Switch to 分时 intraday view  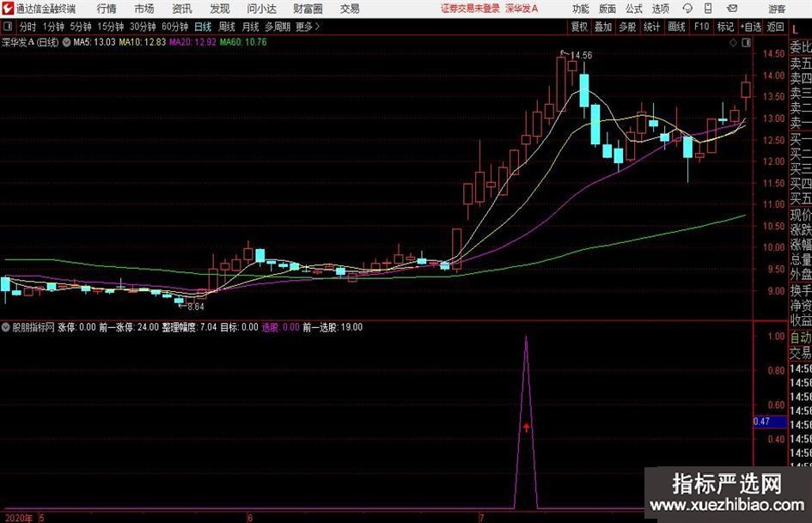coord(27,27)
